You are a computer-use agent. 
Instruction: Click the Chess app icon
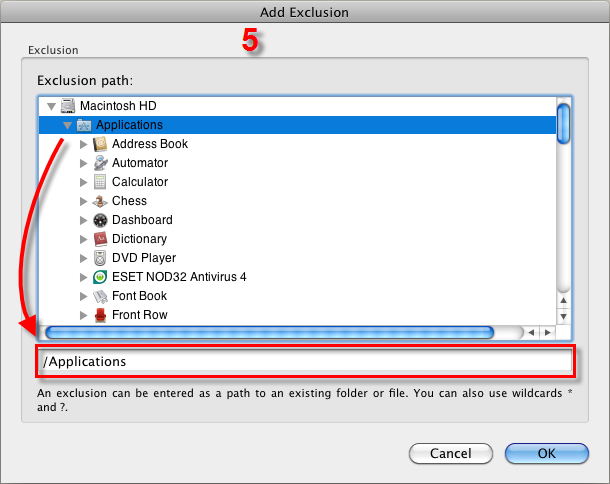point(100,201)
